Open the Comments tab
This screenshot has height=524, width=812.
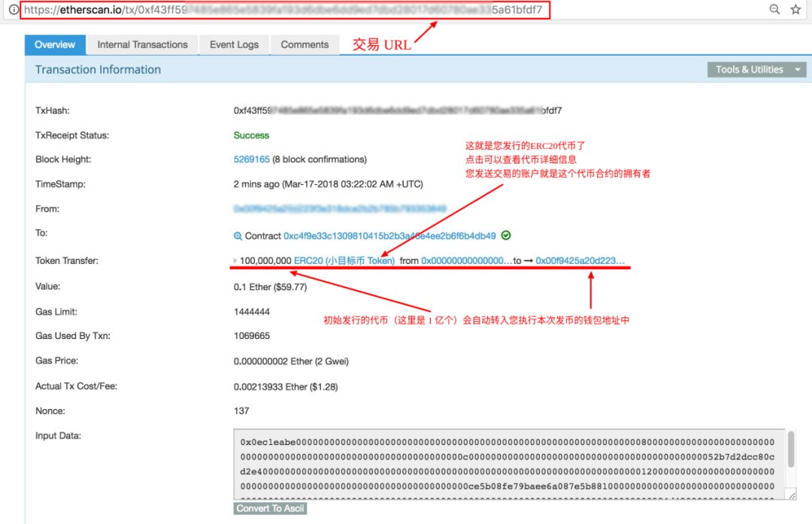(304, 45)
